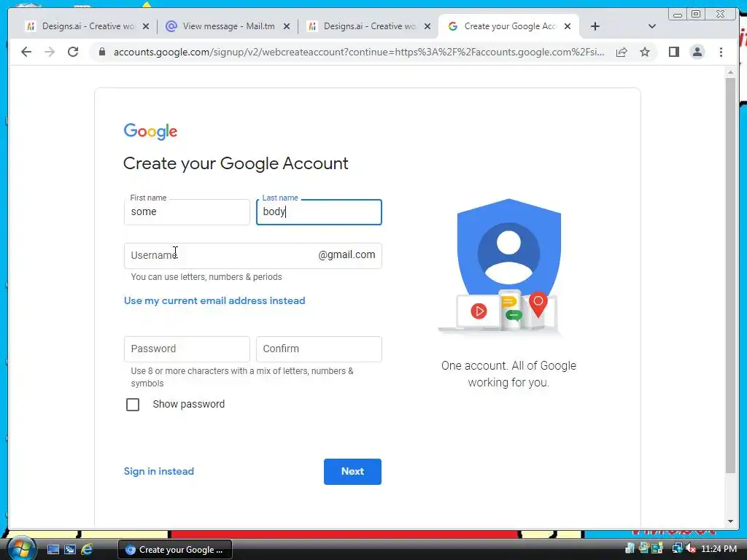Screen dimensions: 747x560
Task: Open the share page icon in address bar
Action: pyautogui.click(x=622, y=52)
